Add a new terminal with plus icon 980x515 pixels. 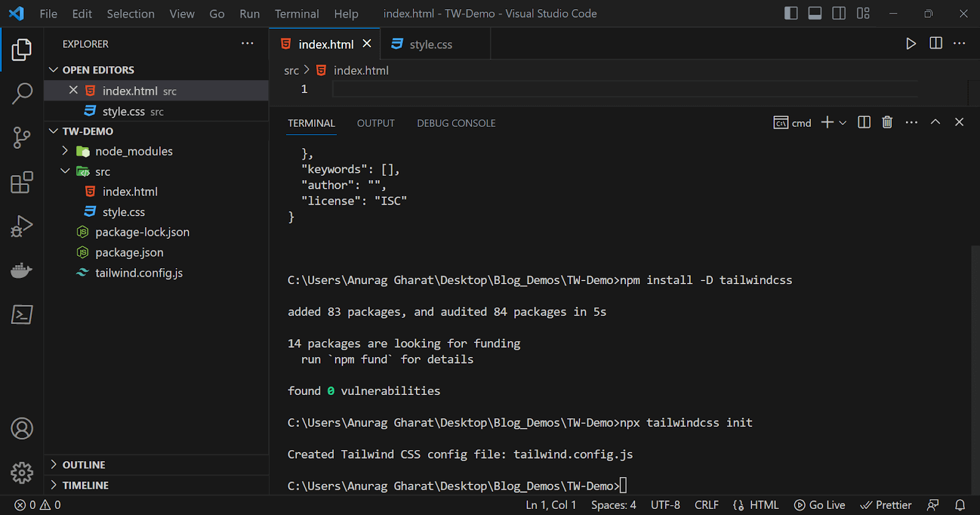point(827,122)
